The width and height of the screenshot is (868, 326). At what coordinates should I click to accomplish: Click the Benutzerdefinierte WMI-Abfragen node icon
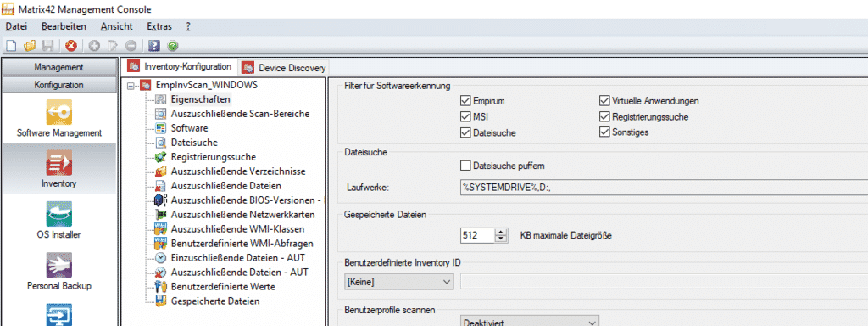click(x=161, y=244)
